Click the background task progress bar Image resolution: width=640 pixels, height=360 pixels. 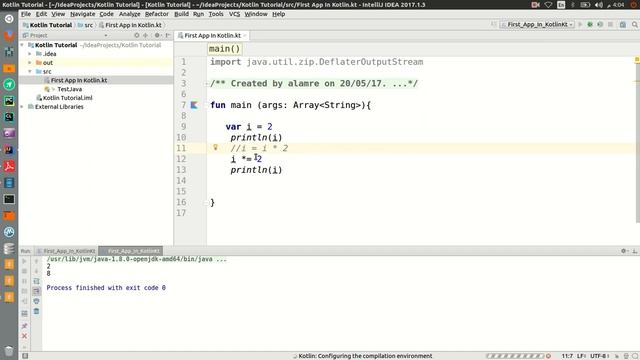pos(515,356)
